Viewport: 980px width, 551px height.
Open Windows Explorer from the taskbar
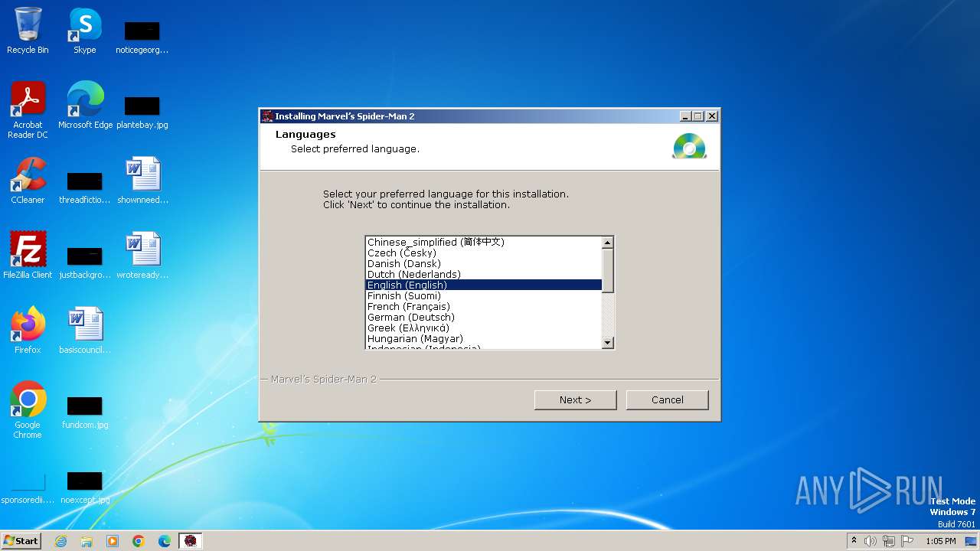(x=87, y=541)
